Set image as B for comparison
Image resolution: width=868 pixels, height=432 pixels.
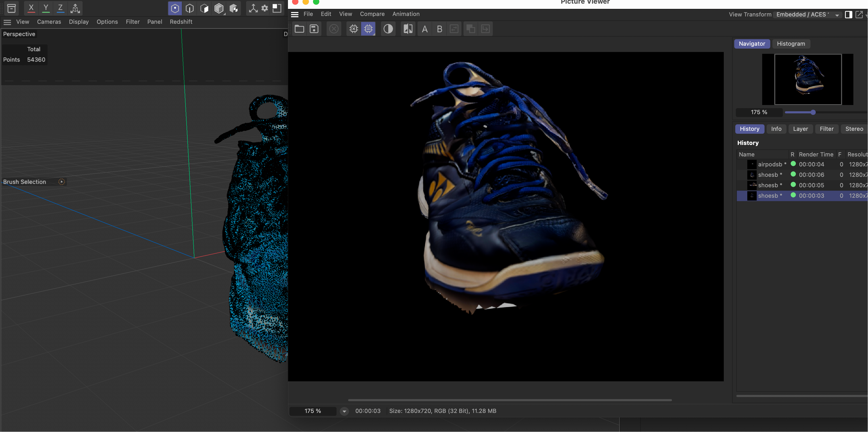(439, 29)
